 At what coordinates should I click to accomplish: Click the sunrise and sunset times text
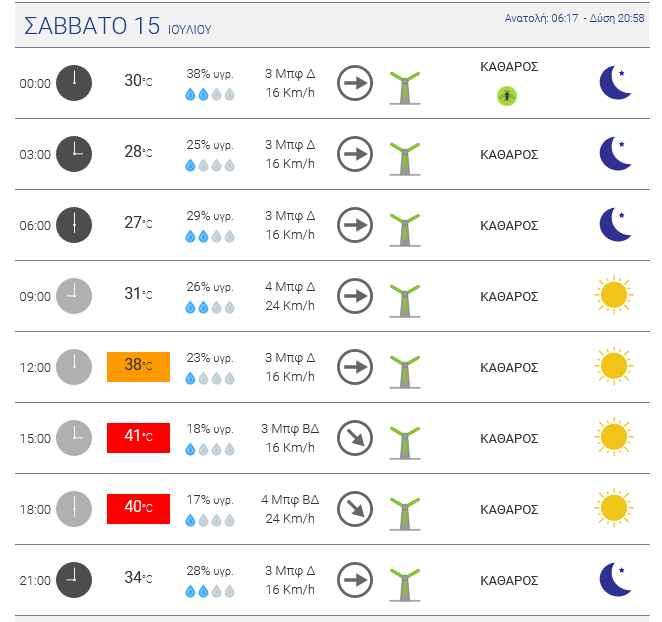(575, 18)
